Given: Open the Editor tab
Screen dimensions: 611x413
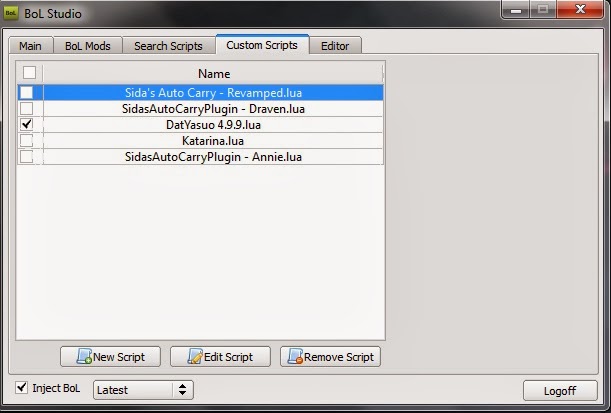Looking at the screenshot, I should point(335,46).
